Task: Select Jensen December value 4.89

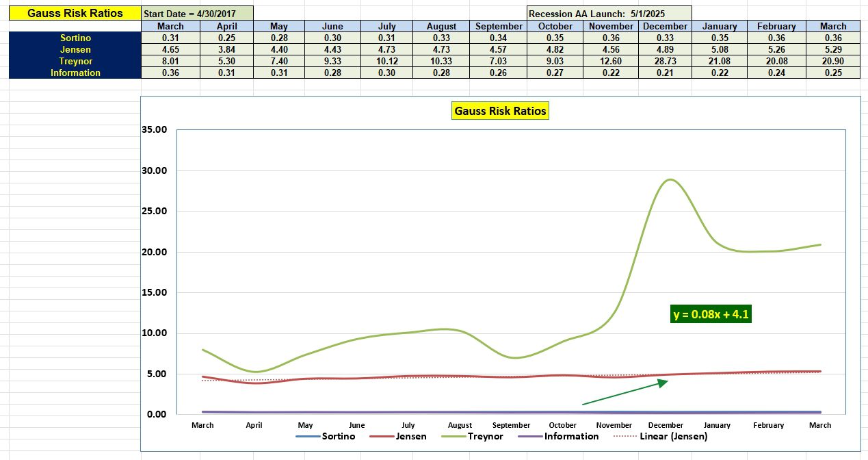Action: 665,49
